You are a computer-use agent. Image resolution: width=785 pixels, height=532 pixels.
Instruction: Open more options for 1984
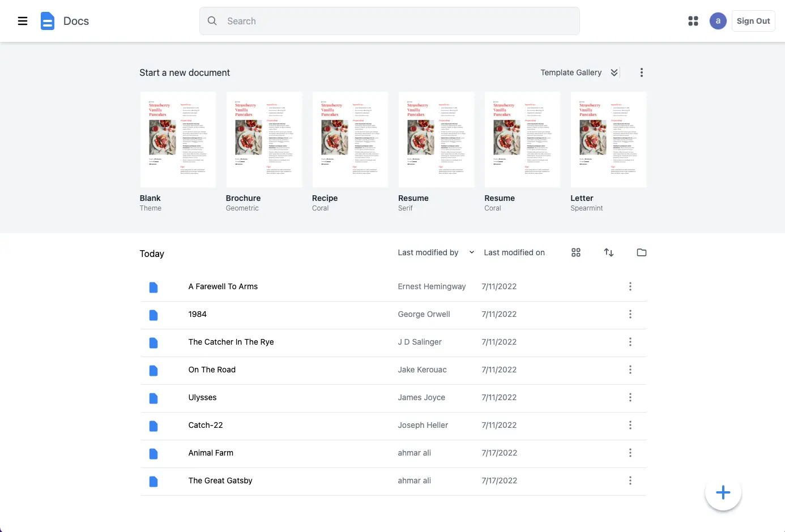pyautogui.click(x=630, y=314)
